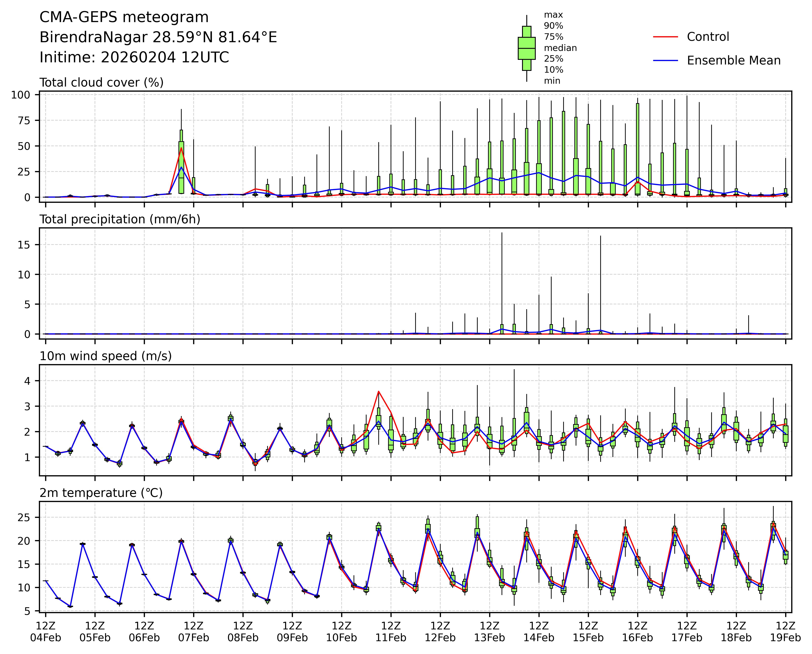Viewport: 812px width, 654px height.
Task: Click the Total precipitation panel title
Action: tap(120, 219)
